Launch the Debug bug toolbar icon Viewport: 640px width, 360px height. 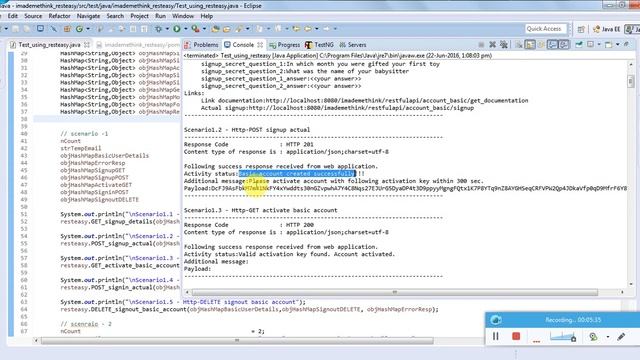click(158, 29)
